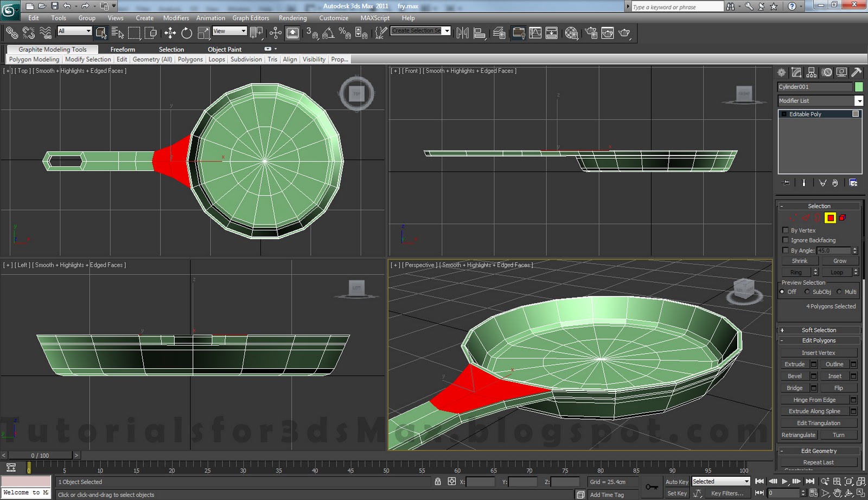
Task: Activate the Select and Move tool
Action: (x=170, y=33)
